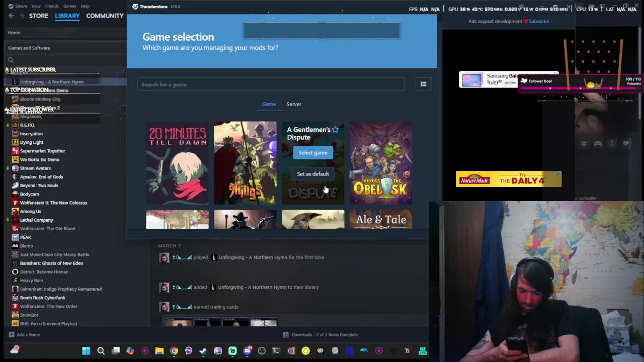Switch to the Server tab in Thunderstore

click(294, 104)
